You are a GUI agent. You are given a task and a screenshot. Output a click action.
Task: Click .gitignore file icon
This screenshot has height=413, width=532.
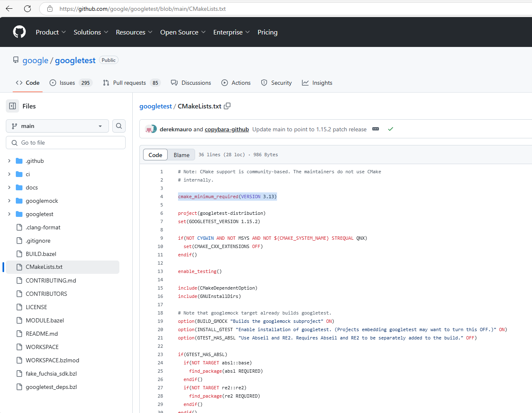(x=19, y=241)
